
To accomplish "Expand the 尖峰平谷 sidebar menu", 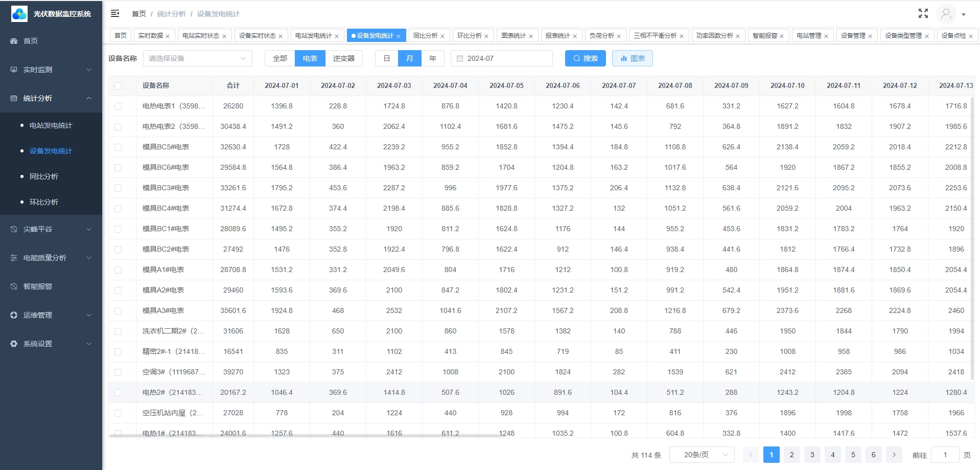I will pos(89,229).
